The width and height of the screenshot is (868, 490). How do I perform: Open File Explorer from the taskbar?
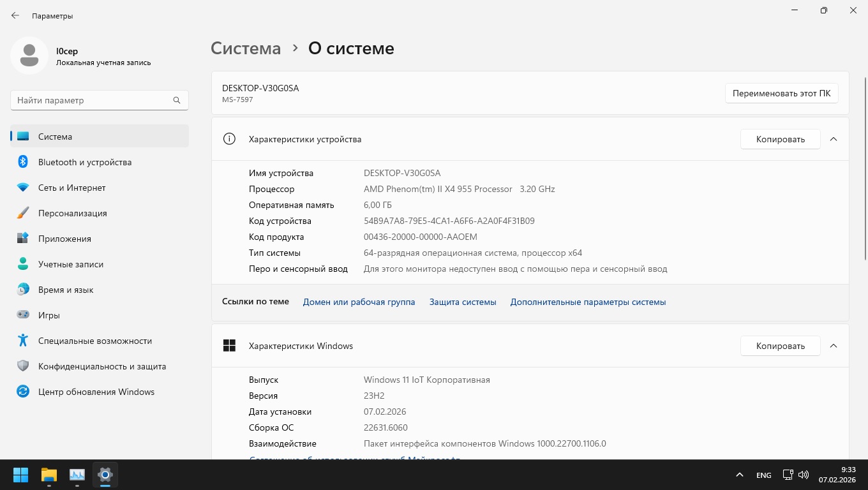click(x=49, y=475)
